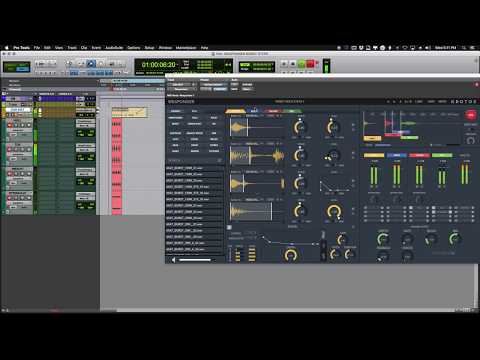Click the preview speaker icon below file list
The width and height of the screenshot is (480, 360).
(173, 260)
